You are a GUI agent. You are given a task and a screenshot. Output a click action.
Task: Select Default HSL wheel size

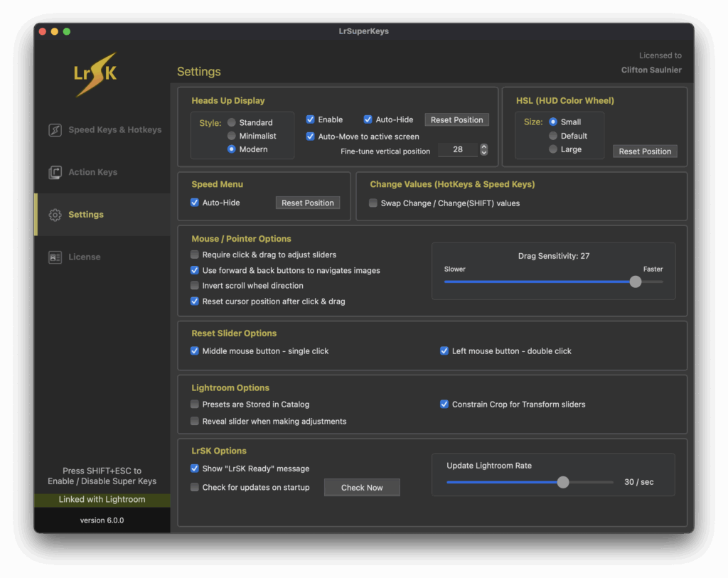553,136
